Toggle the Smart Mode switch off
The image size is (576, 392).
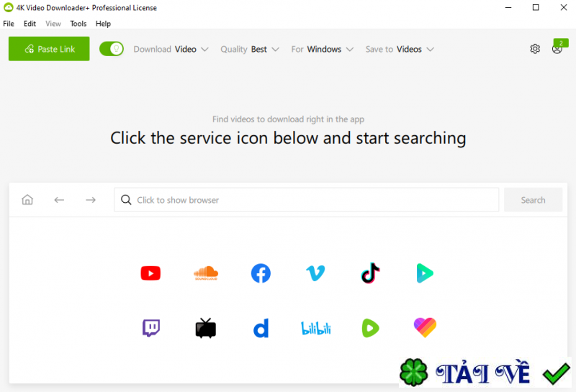point(112,49)
